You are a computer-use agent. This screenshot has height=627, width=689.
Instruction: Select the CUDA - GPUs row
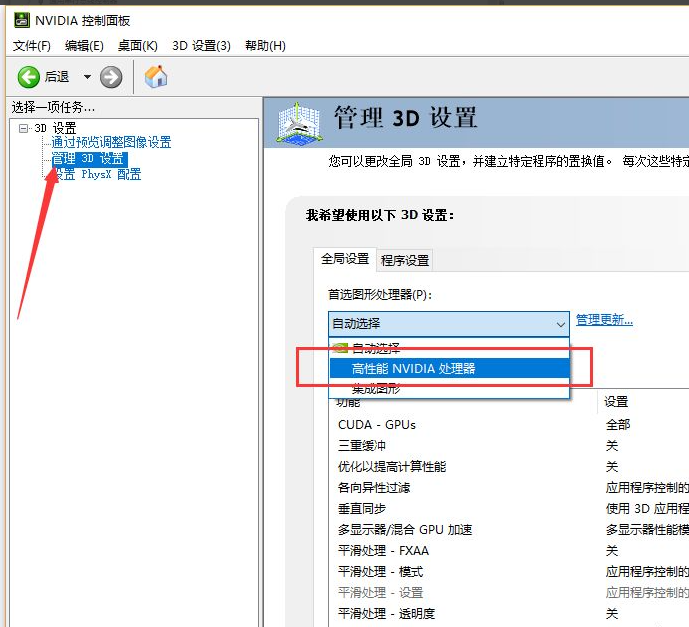click(x=509, y=425)
